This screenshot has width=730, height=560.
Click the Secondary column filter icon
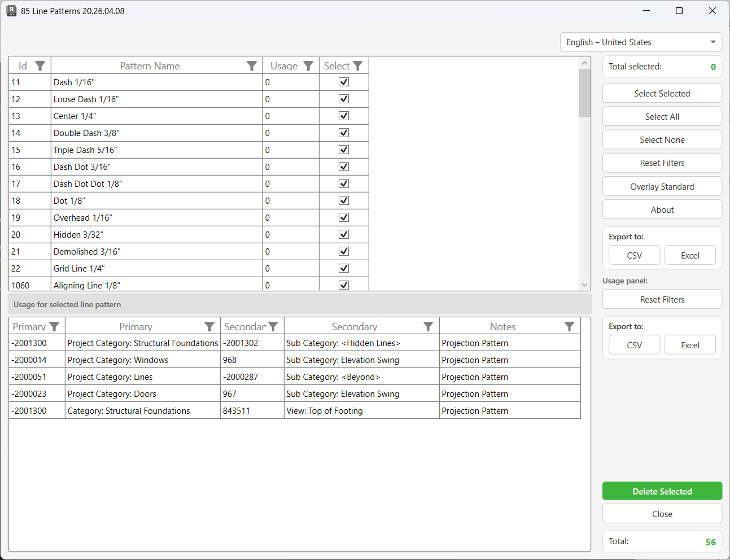[x=428, y=326]
